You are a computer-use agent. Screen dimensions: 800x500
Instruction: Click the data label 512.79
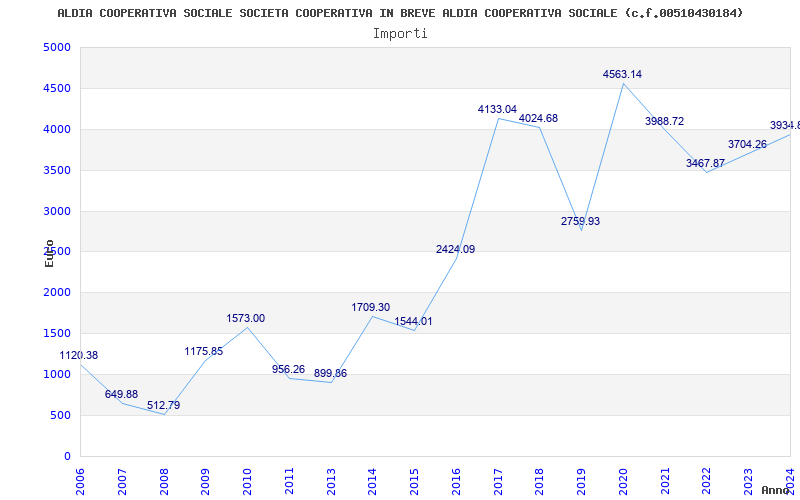click(163, 406)
